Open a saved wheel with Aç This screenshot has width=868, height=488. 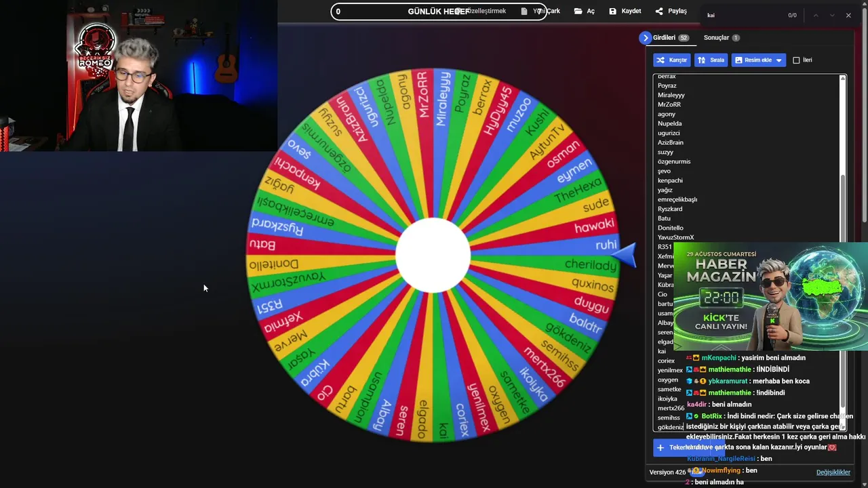(x=584, y=11)
